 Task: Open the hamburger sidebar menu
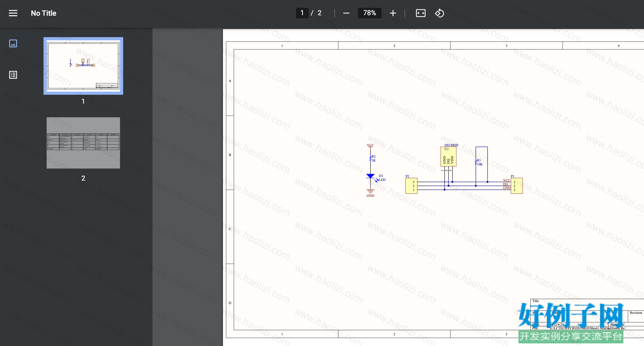13,13
